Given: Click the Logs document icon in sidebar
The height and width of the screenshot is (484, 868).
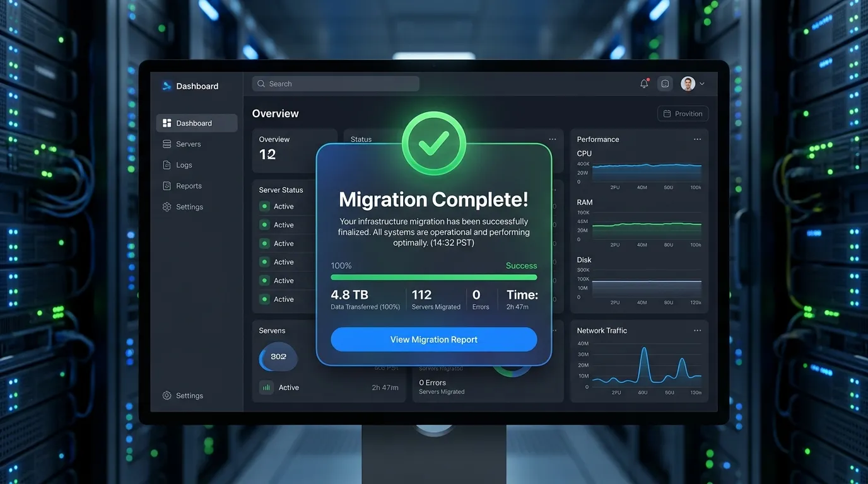Looking at the screenshot, I should 167,164.
